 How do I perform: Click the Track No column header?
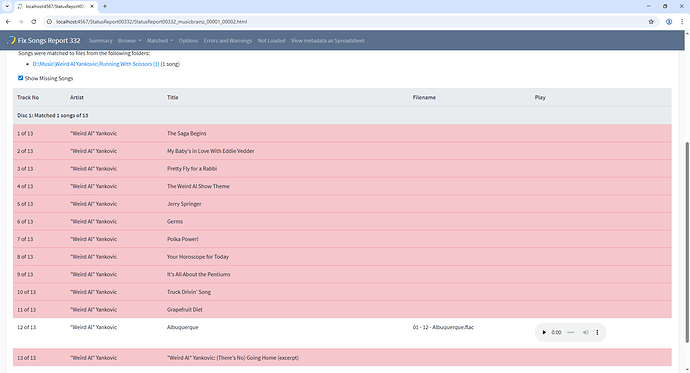[28, 97]
